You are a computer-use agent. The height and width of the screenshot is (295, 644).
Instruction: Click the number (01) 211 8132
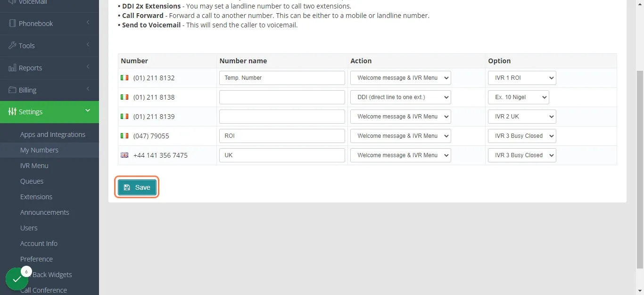pos(154,78)
